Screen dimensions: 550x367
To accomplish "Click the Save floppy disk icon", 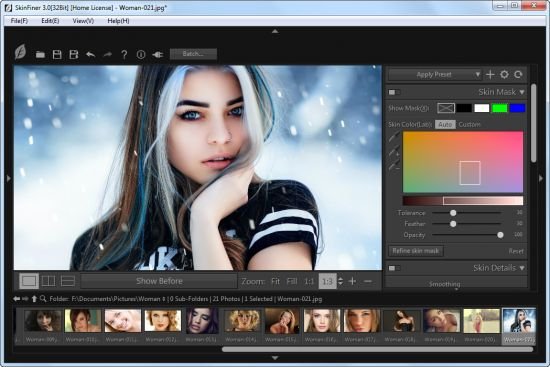I will pyautogui.click(x=57, y=54).
